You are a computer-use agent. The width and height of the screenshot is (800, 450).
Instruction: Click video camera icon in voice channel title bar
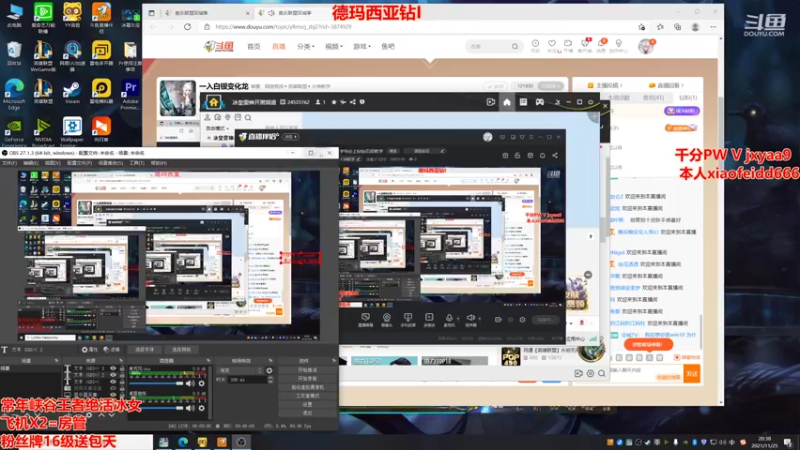pos(491,102)
